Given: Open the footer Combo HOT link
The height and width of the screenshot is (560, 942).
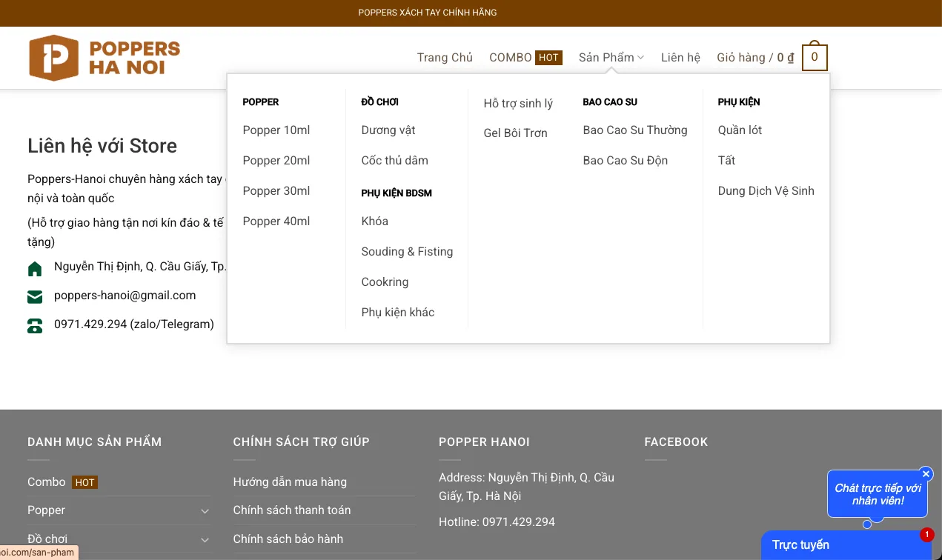Looking at the screenshot, I should [62, 482].
